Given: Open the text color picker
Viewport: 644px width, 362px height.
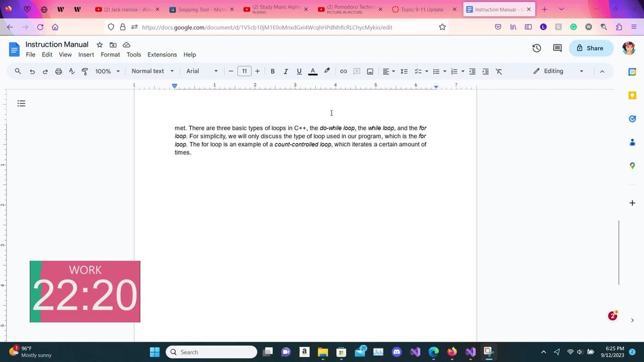Looking at the screenshot, I should click(313, 71).
